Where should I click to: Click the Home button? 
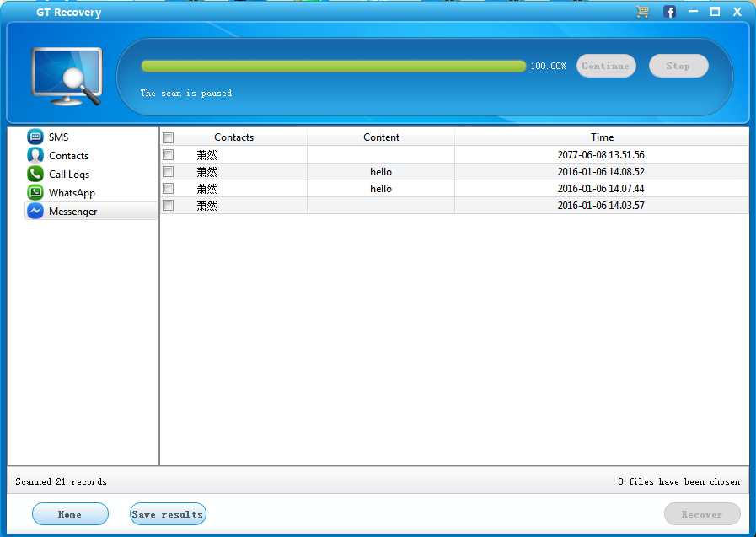(x=70, y=513)
